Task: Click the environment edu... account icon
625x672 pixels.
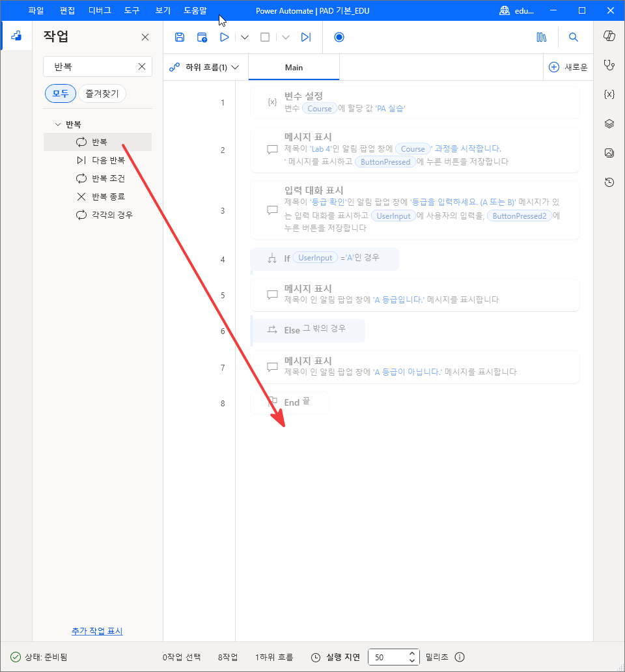Action: point(505,10)
